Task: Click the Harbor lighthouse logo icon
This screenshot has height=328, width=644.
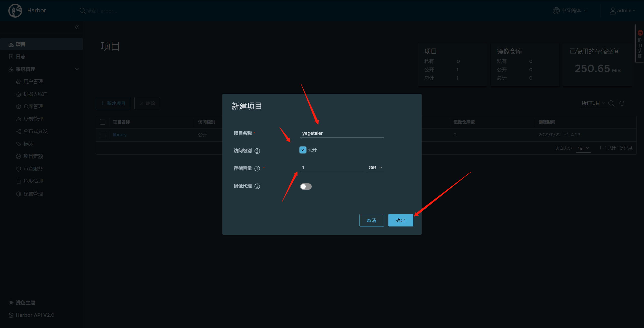Action: [x=15, y=11]
